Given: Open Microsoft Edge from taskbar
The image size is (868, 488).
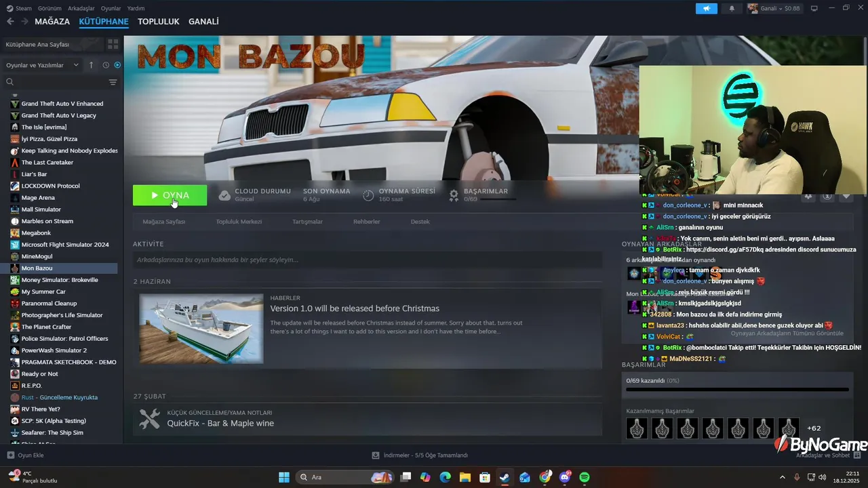Looking at the screenshot, I should [x=445, y=477].
